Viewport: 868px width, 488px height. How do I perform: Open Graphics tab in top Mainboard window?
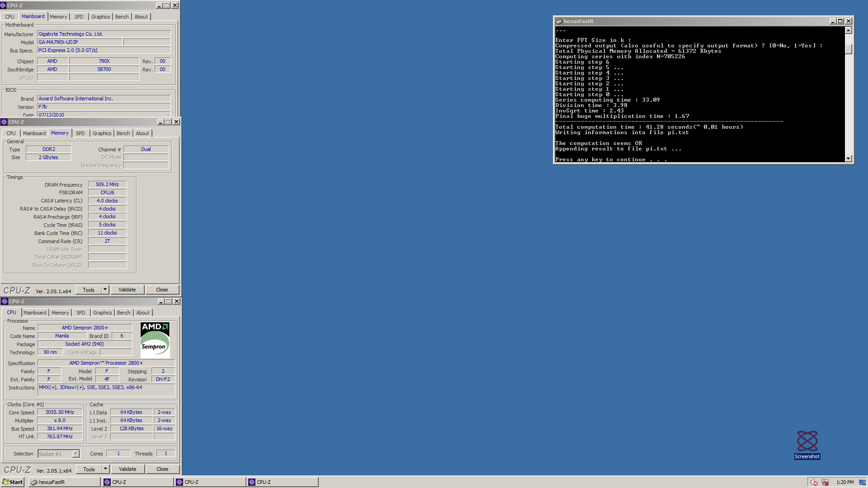pyautogui.click(x=100, y=17)
